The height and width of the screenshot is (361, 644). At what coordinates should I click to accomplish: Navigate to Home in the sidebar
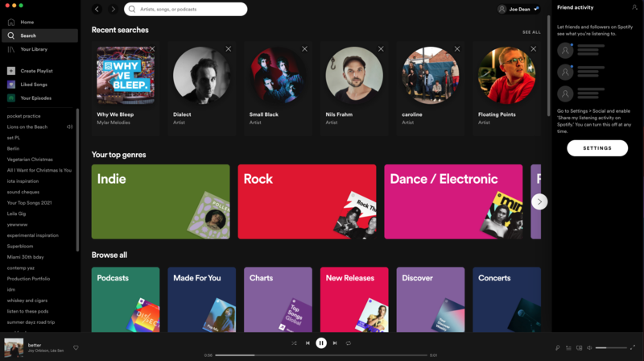tap(27, 22)
